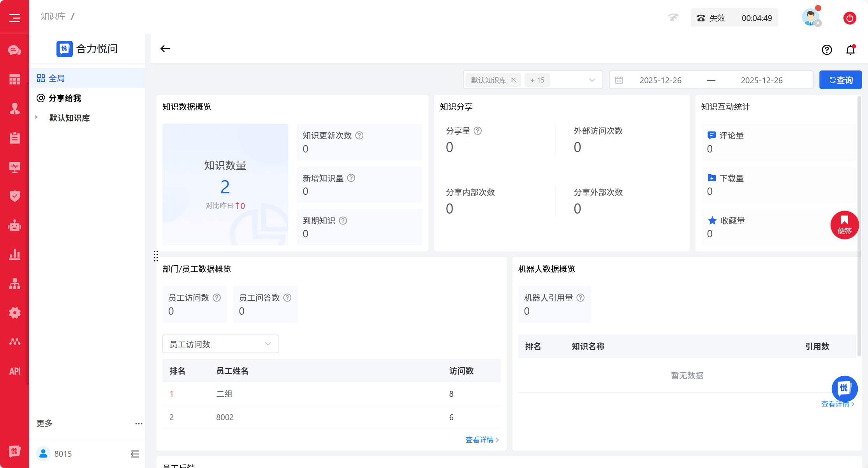Open the work order clipboard icon
This screenshot has width=868, height=468.
(14, 137)
